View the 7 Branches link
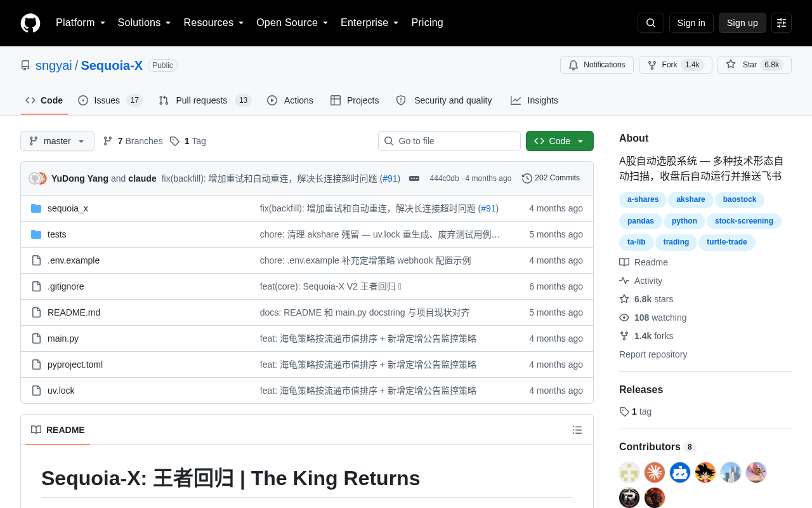812x508 pixels. [x=133, y=141]
